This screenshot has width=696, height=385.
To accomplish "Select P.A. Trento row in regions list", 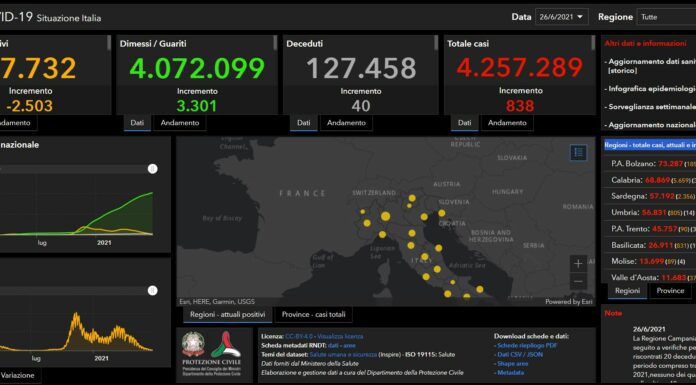I will [651, 229].
